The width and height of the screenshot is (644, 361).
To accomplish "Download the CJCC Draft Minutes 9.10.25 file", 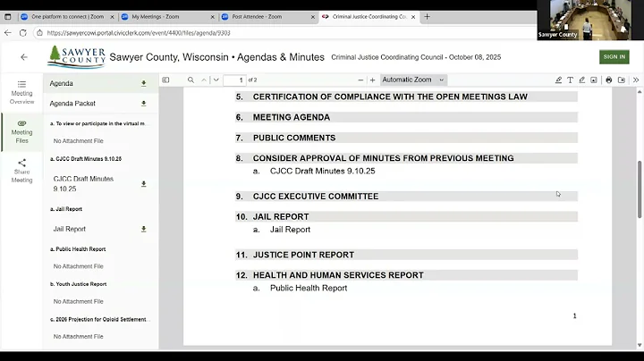I will pos(144,184).
